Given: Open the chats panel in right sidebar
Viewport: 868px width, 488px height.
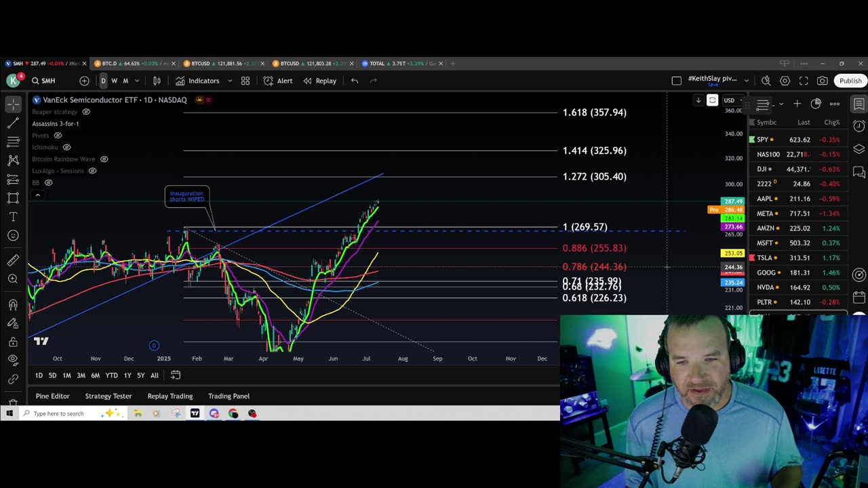Looking at the screenshot, I should tap(859, 172).
